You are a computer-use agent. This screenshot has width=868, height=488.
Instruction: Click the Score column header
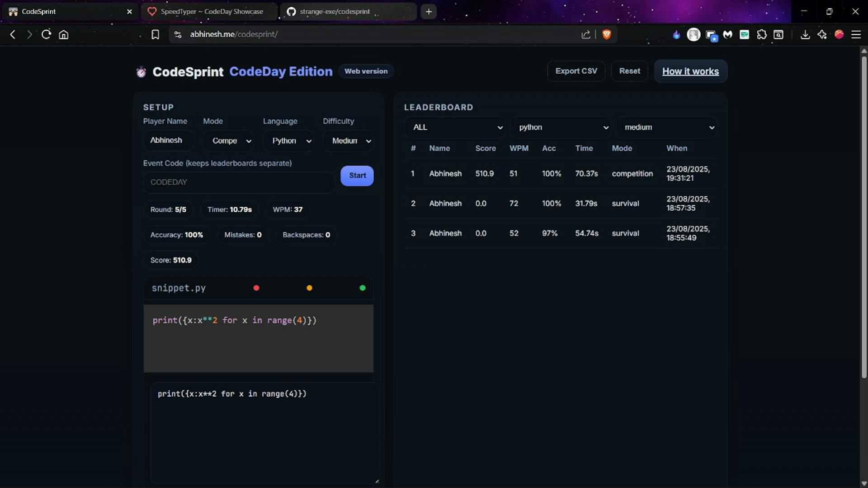(486, 148)
